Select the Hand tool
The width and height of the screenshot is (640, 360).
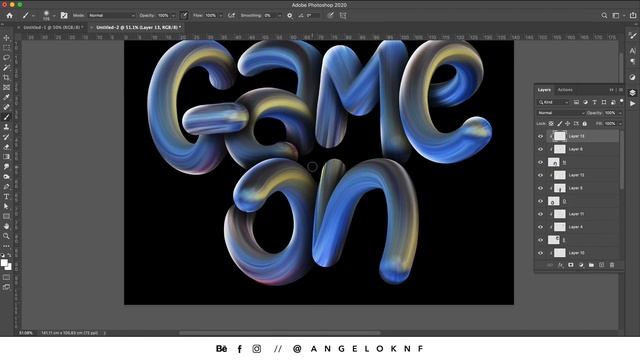pos(6,226)
